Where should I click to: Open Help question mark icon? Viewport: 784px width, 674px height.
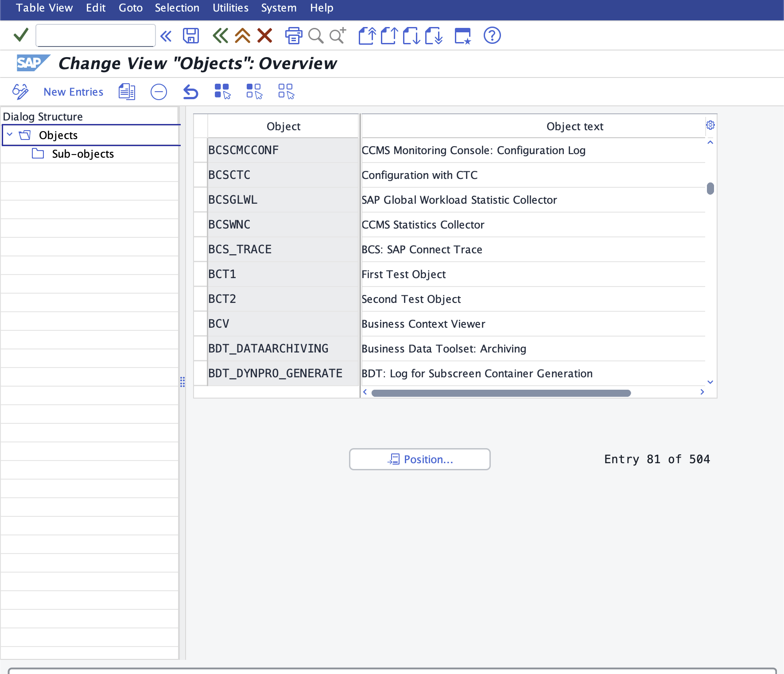(492, 35)
